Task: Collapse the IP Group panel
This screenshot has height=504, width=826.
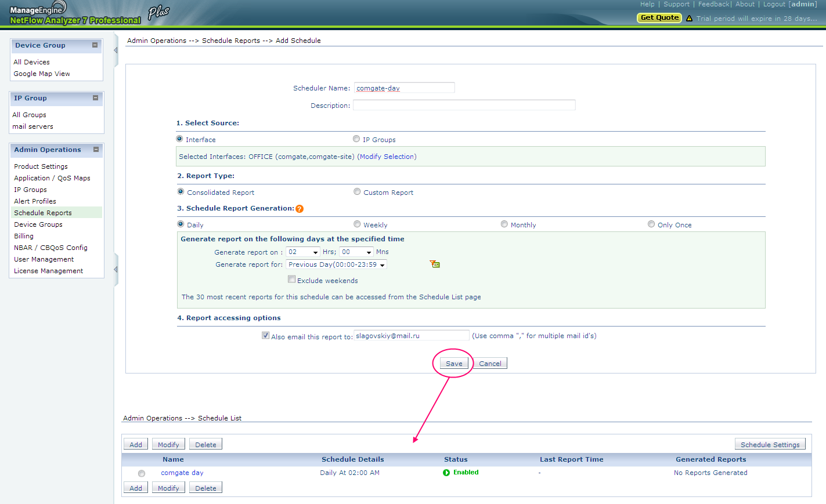Action: pyautogui.click(x=95, y=98)
